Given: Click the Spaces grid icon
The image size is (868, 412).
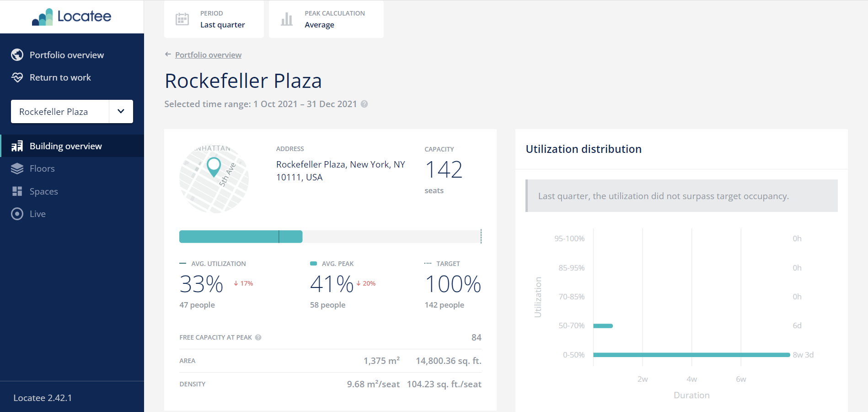Looking at the screenshot, I should pyautogui.click(x=17, y=191).
